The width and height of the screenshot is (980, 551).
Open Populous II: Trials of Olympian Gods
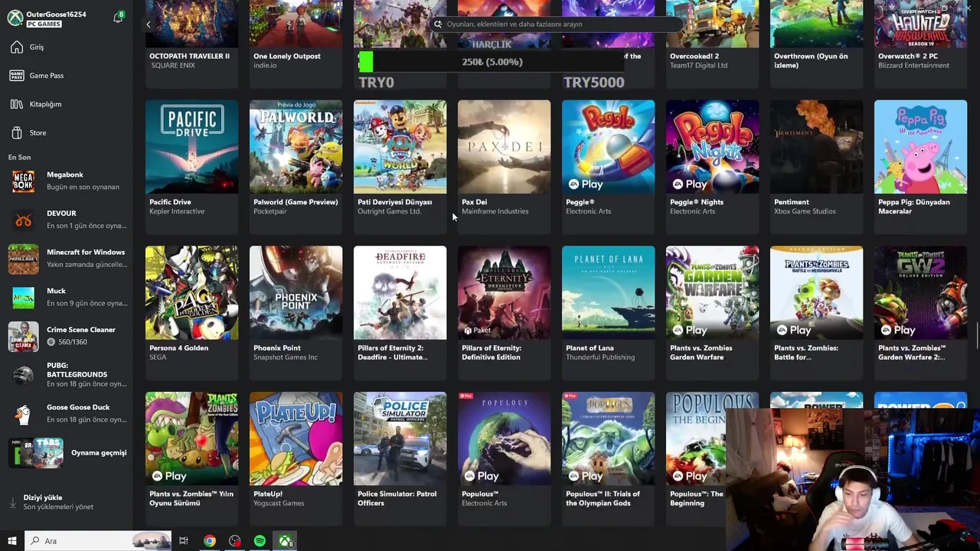point(608,458)
